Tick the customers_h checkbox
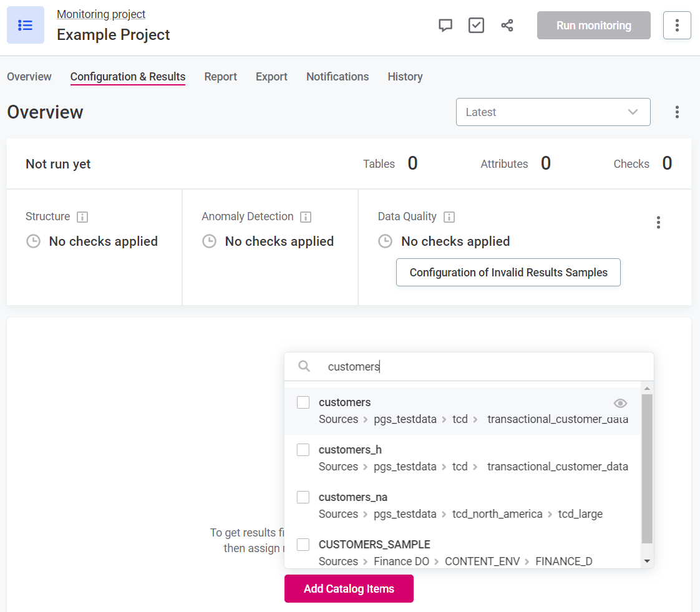This screenshot has height=612, width=700. [303, 450]
